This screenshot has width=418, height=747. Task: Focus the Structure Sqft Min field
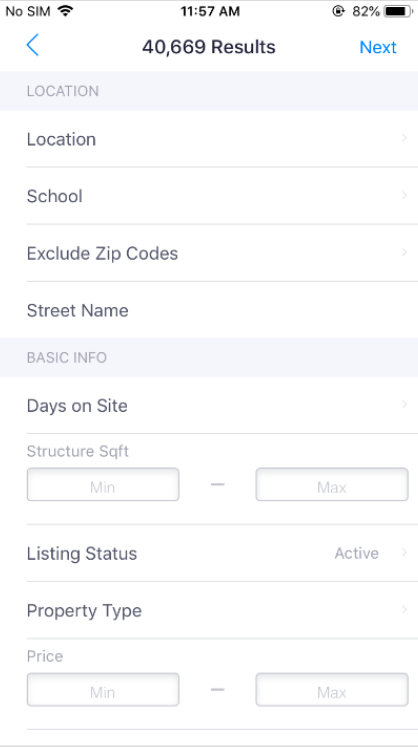[103, 485]
